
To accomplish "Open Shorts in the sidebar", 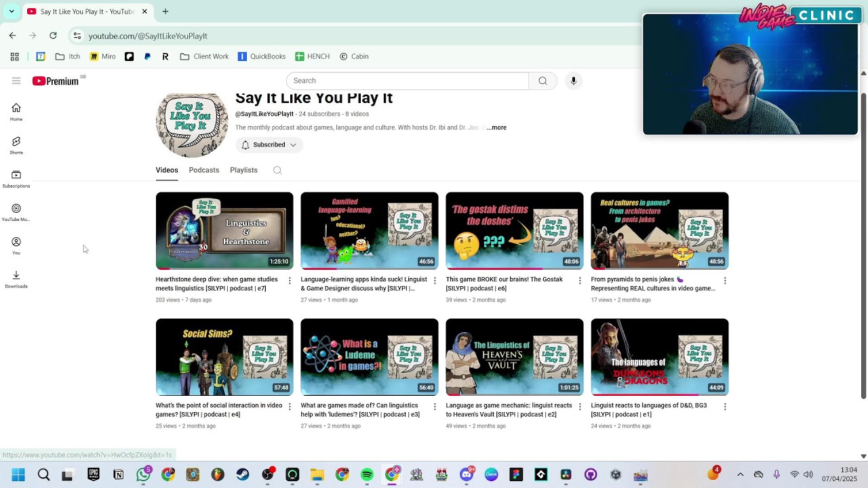I will [x=16, y=145].
